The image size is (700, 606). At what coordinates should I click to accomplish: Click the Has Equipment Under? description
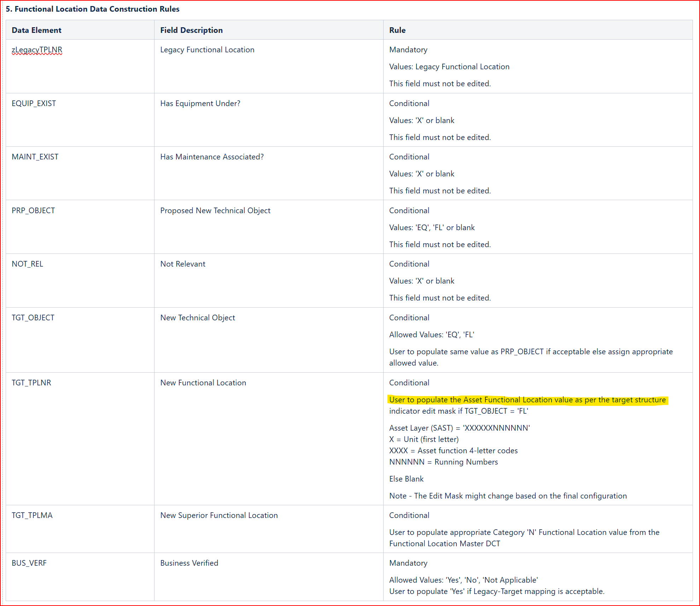click(200, 103)
